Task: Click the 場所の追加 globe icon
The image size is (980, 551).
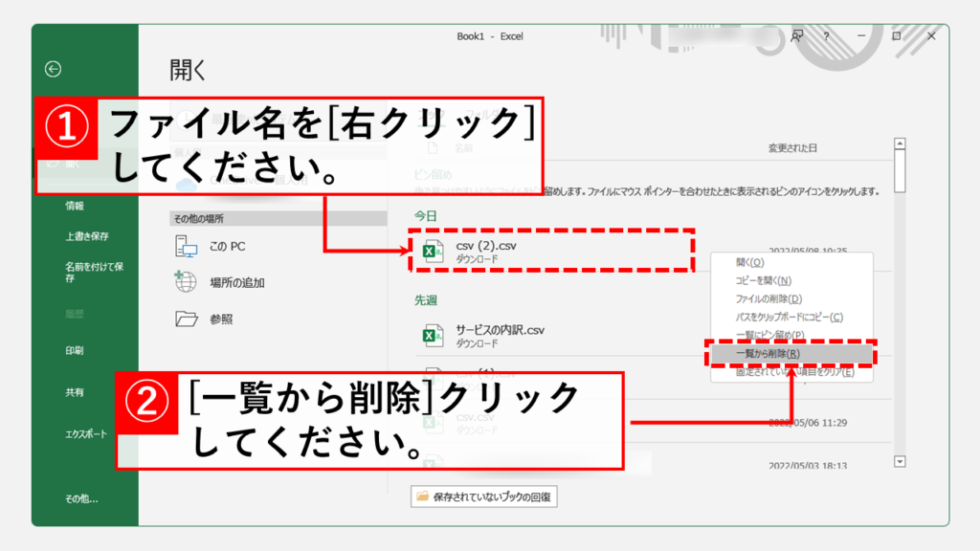Action: [186, 282]
